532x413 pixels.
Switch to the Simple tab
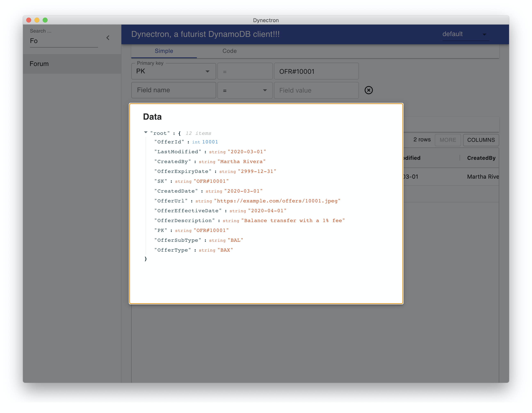point(164,51)
